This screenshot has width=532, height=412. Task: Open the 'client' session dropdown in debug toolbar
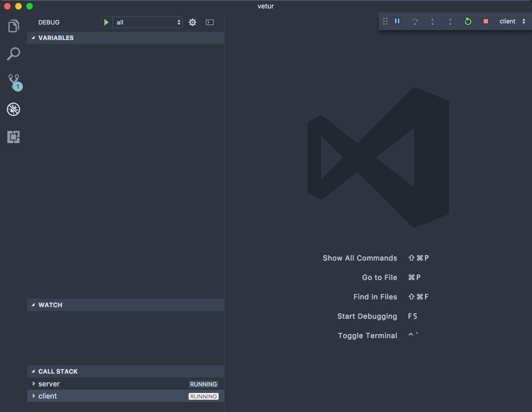pos(513,22)
